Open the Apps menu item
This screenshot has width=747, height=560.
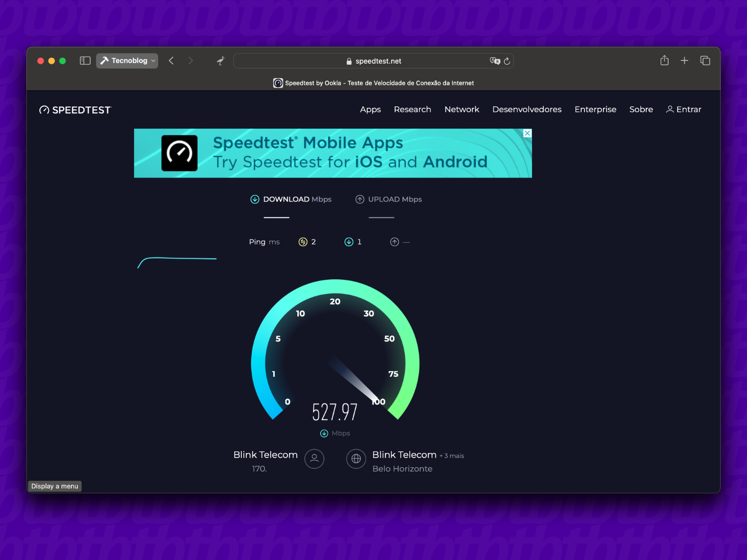click(x=370, y=109)
